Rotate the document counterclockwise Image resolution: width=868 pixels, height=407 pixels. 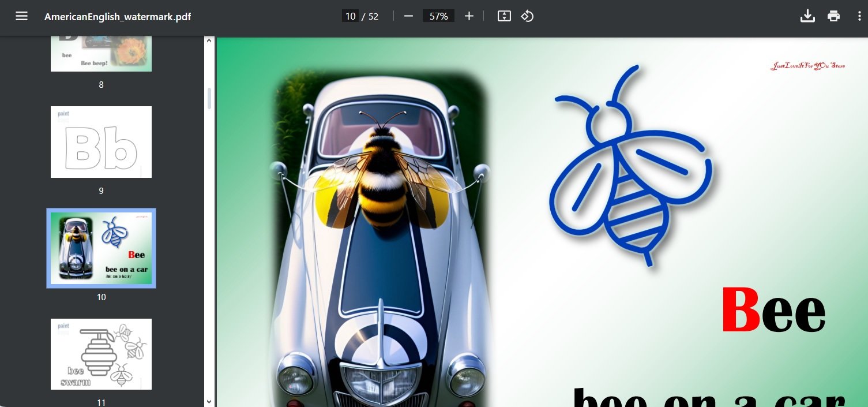point(527,16)
